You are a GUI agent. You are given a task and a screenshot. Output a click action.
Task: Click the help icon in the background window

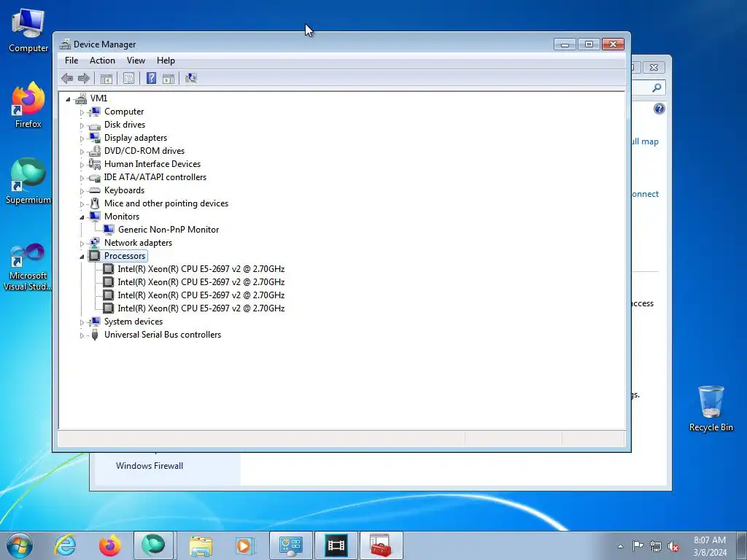click(659, 109)
